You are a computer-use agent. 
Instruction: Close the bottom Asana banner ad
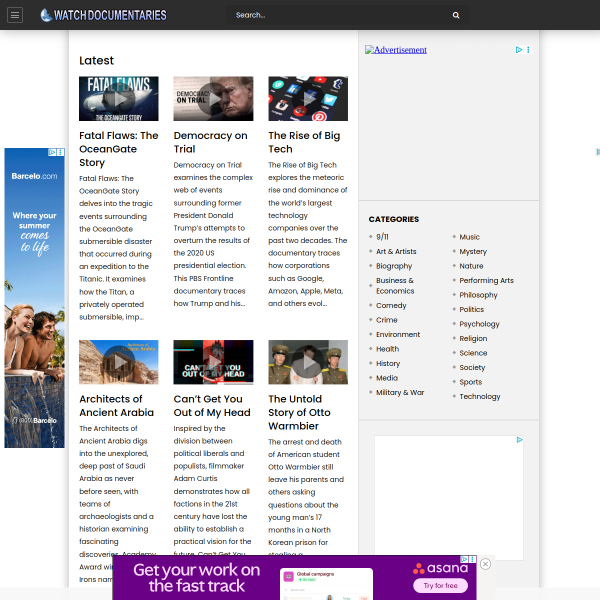tap(485, 564)
